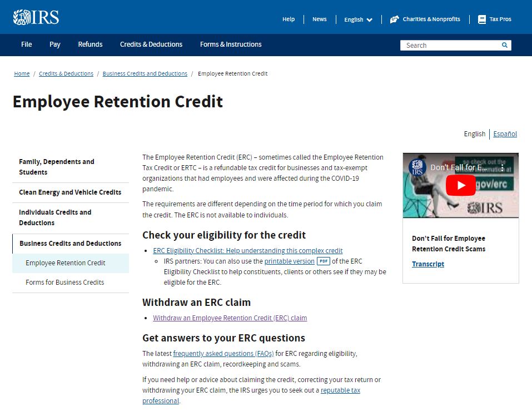The height and width of the screenshot is (411, 532).
Task: Play the YouTube video via red play button
Action: 460,185
